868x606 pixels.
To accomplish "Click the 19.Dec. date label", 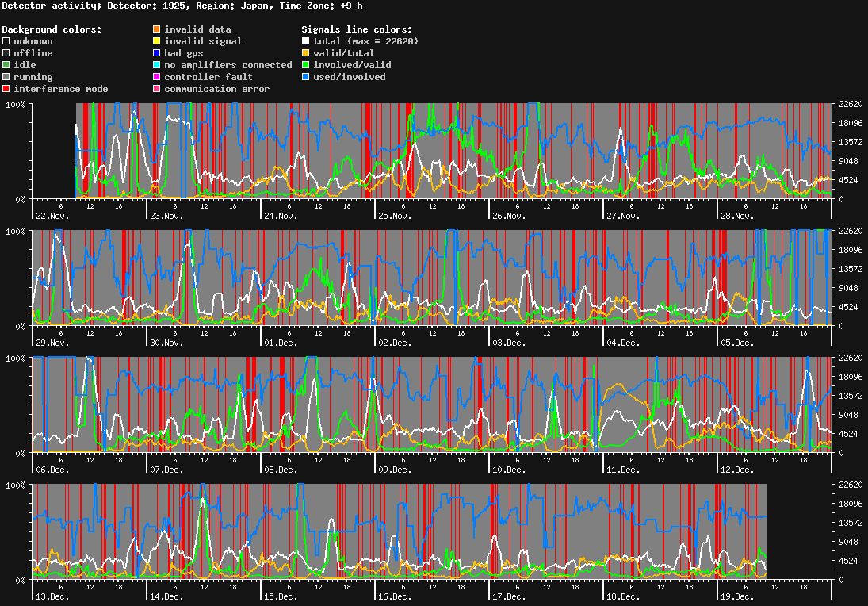I will tap(737, 596).
